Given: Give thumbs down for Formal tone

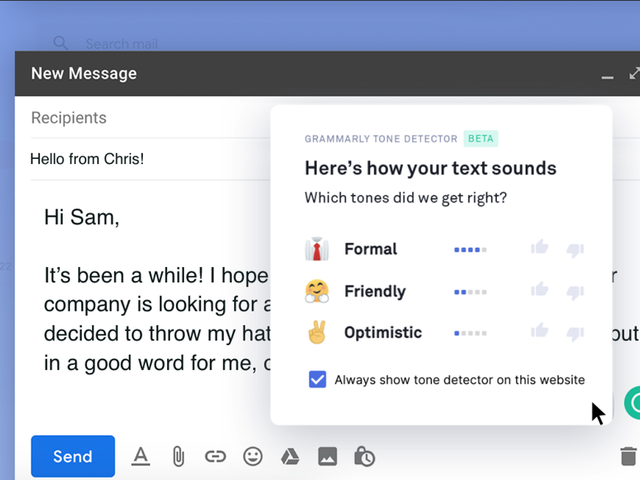Looking at the screenshot, I should [575, 250].
